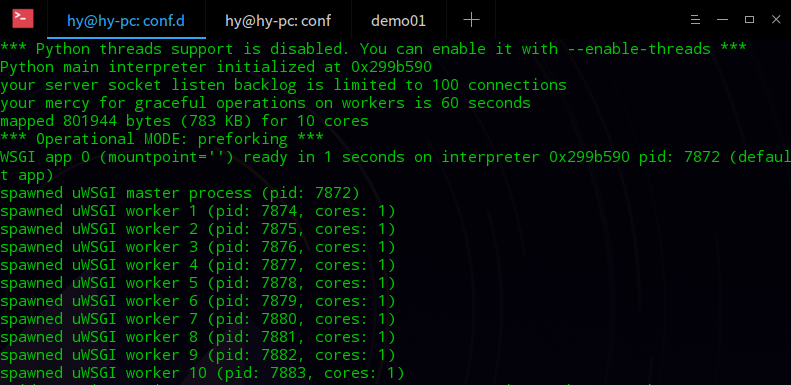Minimize the terminal window
This screenshot has height=385, width=791.
coord(722,20)
